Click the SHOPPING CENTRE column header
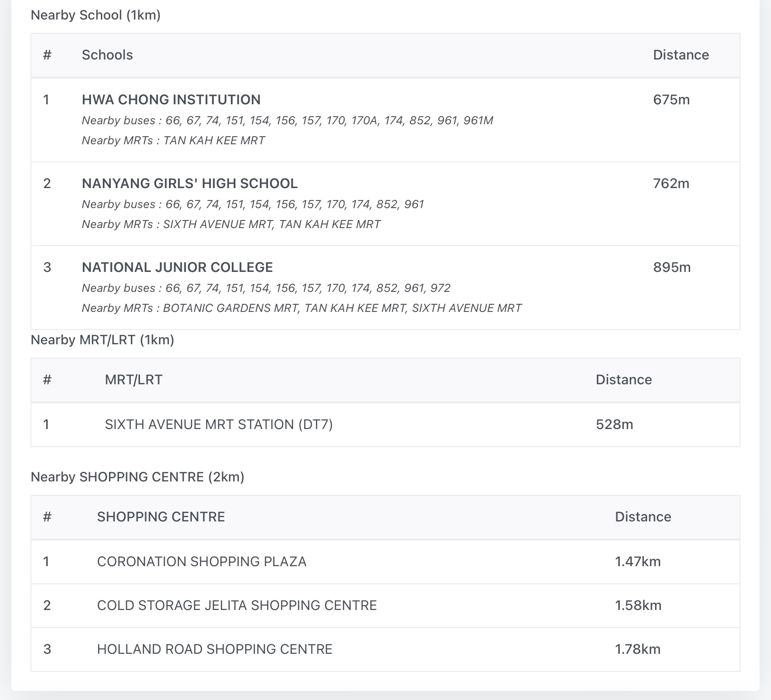 pos(161,517)
